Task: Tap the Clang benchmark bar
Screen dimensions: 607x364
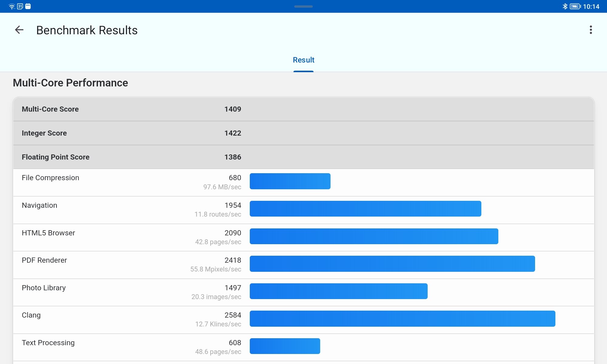Action: tap(402, 318)
